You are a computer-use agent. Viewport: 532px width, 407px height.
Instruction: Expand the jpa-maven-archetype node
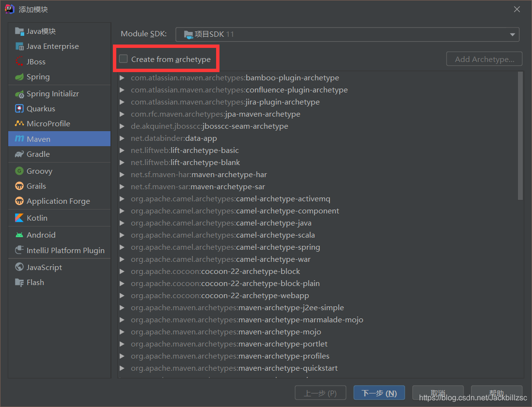(x=122, y=114)
